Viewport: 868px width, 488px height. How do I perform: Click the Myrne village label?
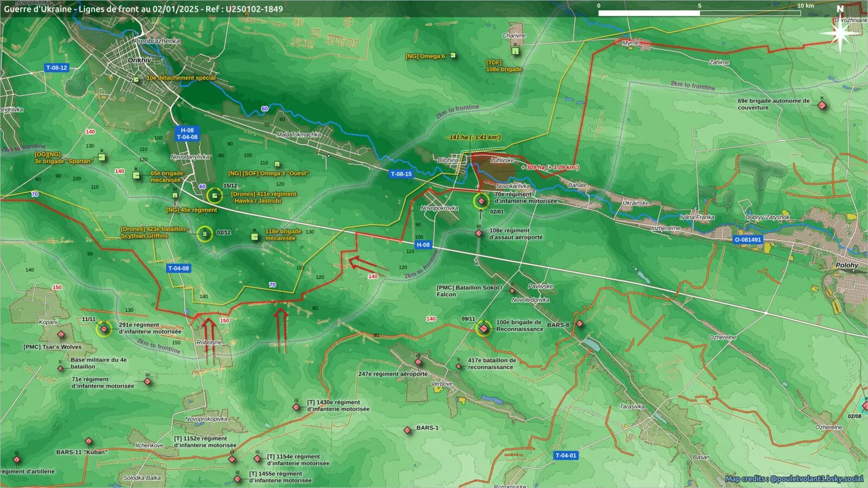(630, 43)
